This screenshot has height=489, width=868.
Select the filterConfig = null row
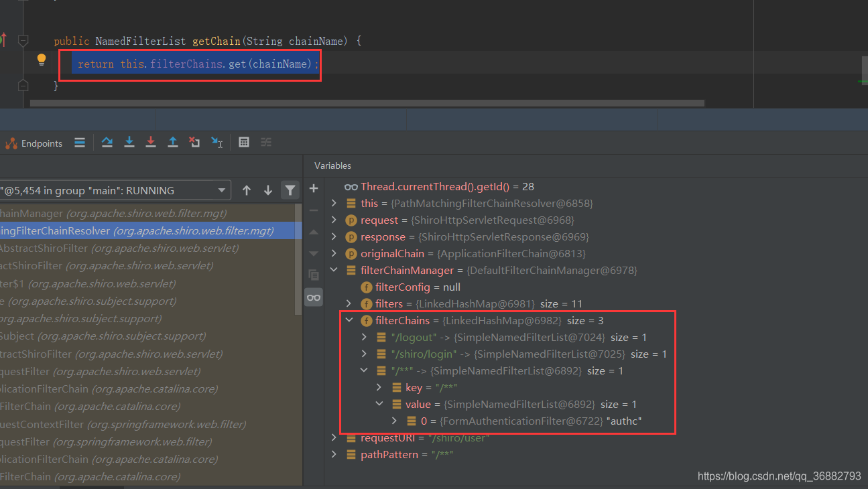410,287
